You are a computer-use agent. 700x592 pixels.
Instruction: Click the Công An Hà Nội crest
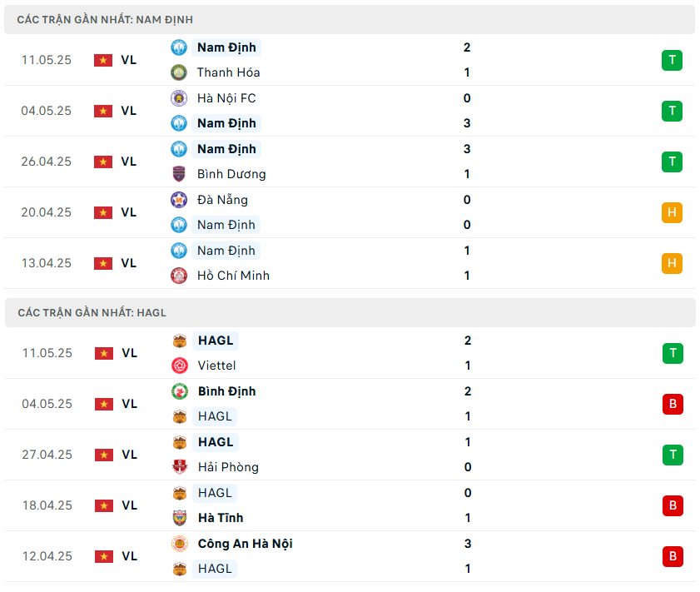(180, 544)
